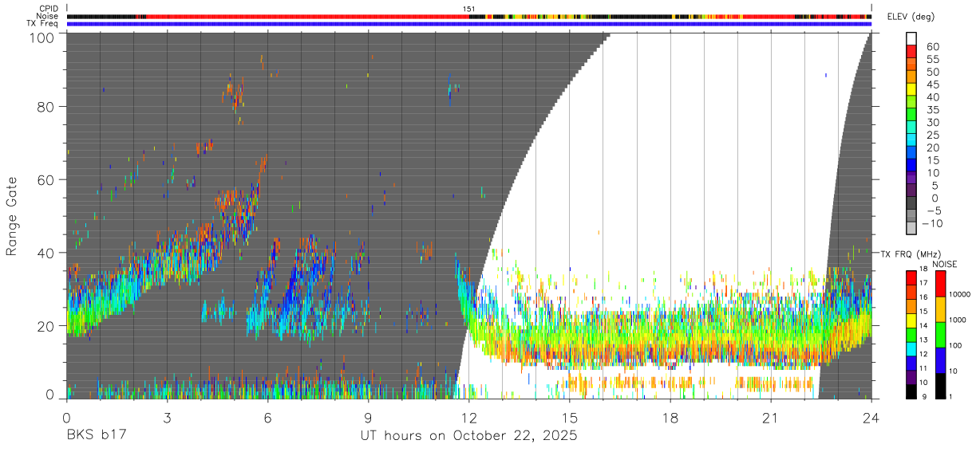Click the blue TX Freq bar
The image size is (980, 452).
tap(469, 24)
